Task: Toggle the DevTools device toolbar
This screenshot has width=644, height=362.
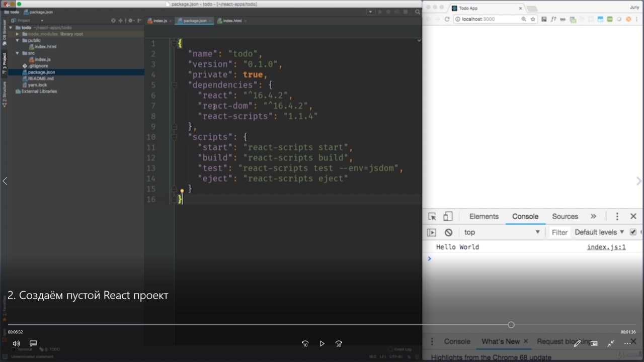Action: (448, 217)
